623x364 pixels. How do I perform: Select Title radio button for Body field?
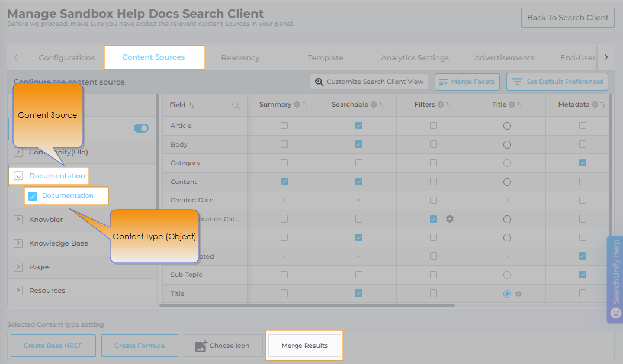[x=507, y=144]
